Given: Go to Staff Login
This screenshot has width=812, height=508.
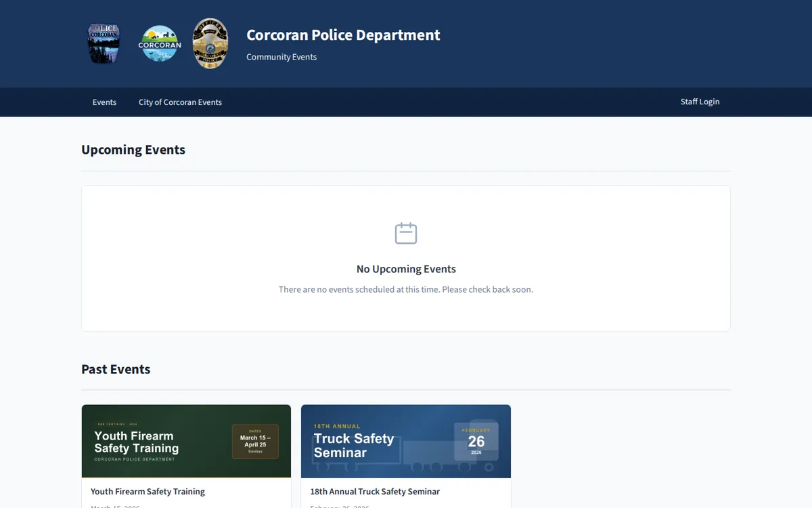Looking at the screenshot, I should [700, 102].
